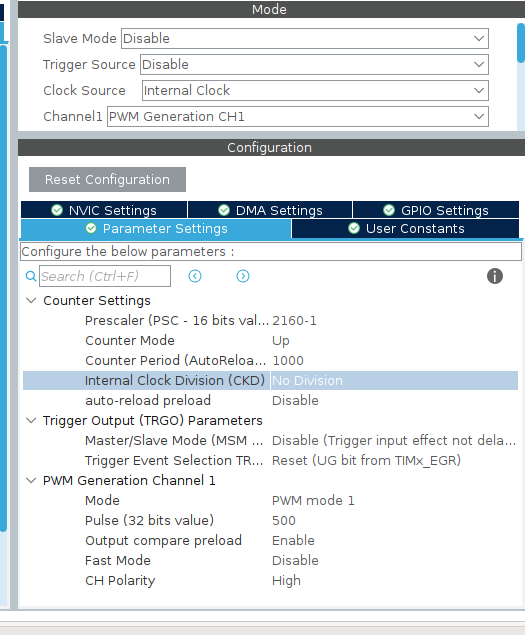Click the Mode panel scrollbar thumb
Screen dimensions: 525x635
point(521,43)
